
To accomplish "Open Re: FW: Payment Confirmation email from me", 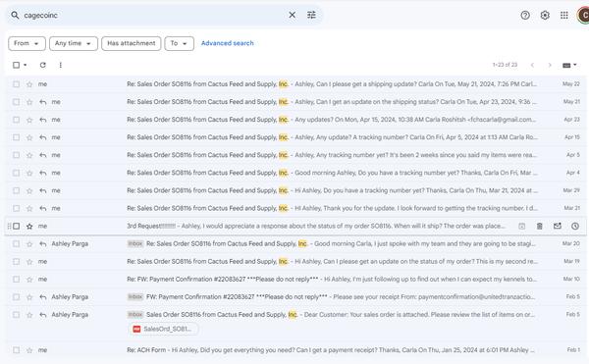I will [x=295, y=280].
